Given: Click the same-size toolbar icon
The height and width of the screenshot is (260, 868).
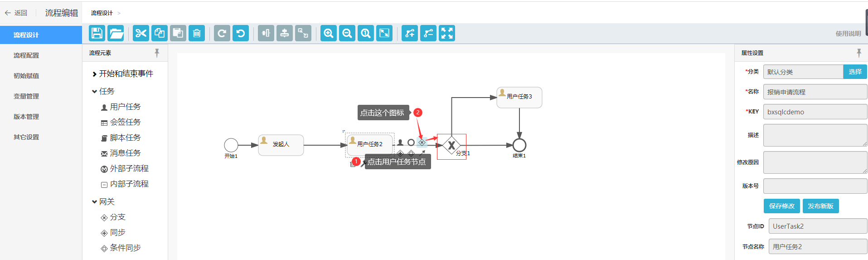Looking at the screenshot, I should tap(303, 33).
